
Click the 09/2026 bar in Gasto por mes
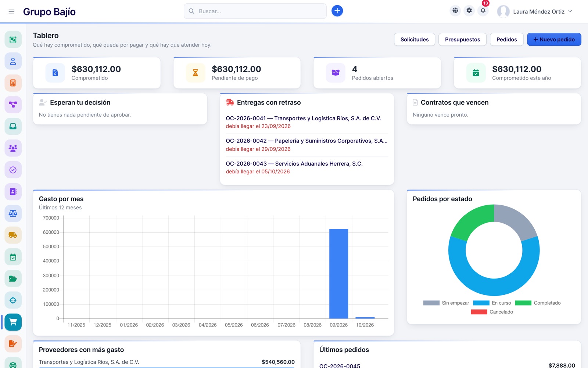[338, 273]
